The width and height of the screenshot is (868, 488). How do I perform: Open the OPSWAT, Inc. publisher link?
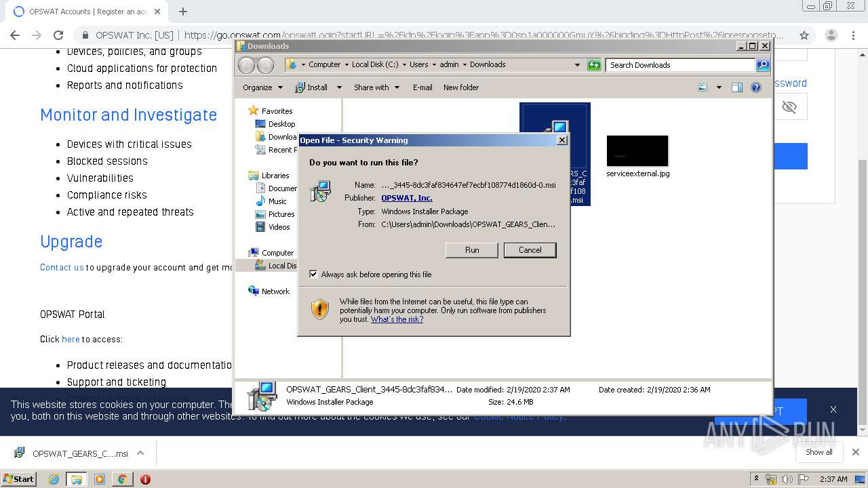click(406, 198)
